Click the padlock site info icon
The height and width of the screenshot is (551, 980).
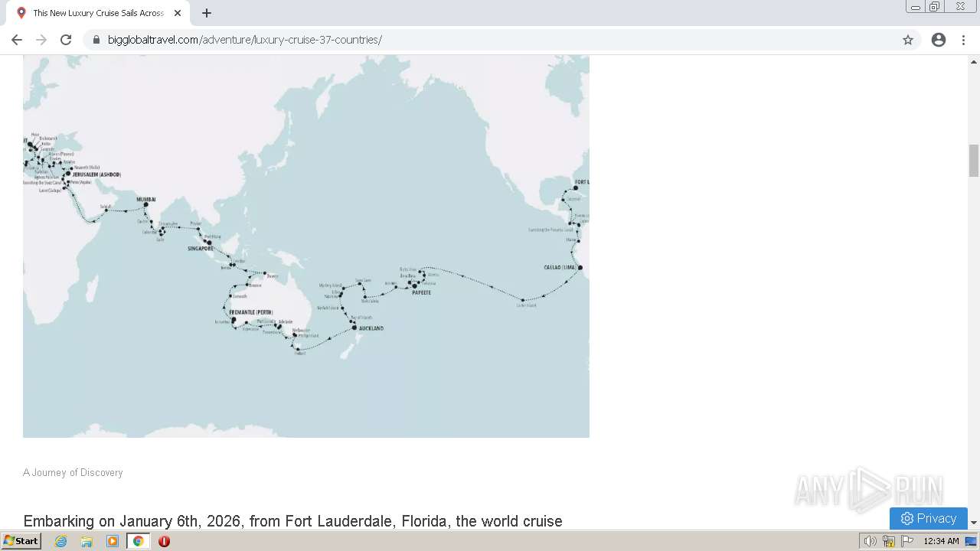pyautogui.click(x=96, y=40)
